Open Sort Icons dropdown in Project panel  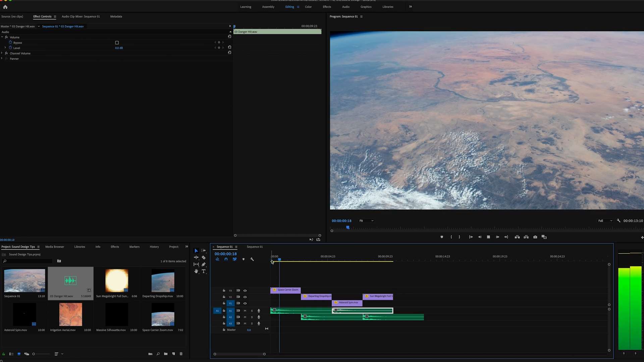tap(58, 354)
